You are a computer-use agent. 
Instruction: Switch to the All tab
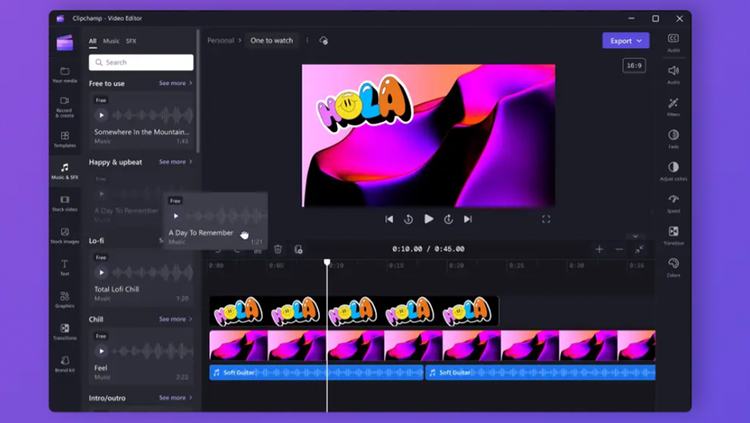(x=92, y=41)
